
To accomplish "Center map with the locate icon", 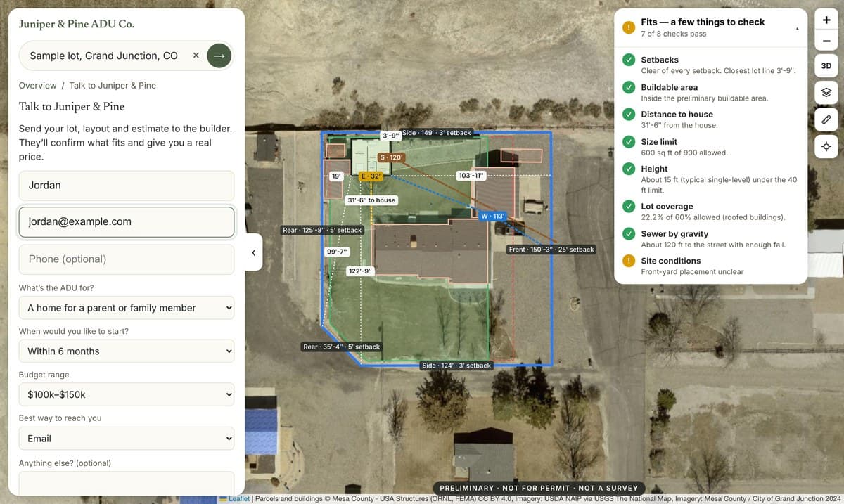I will click(x=826, y=146).
